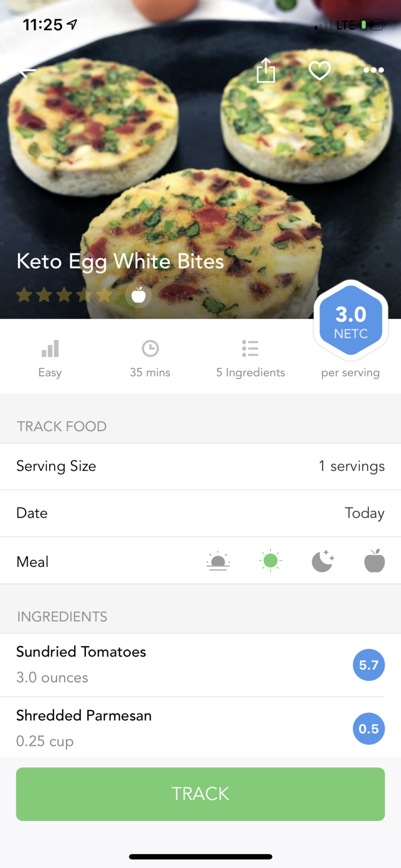This screenshot has height=868, width=401.
Task: Change the Serving Size value
Action: 351,466
